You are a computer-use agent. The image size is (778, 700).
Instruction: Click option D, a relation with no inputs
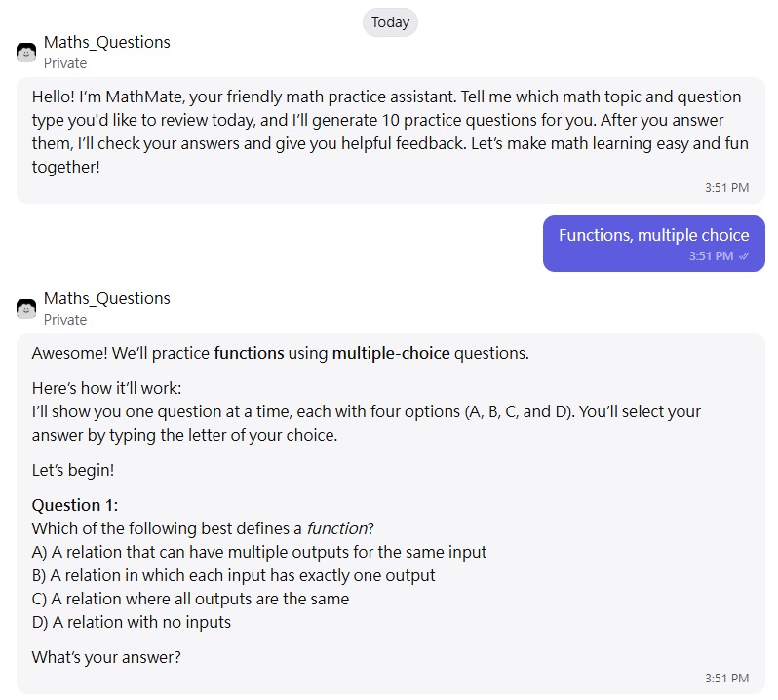pos(132,622)
